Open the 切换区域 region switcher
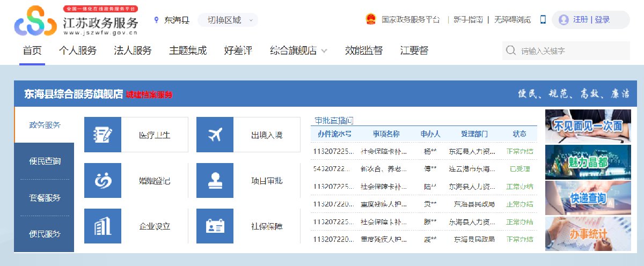The width and height of the screenshot is (644, 266). pyautogui.click(x=228, y=20)
